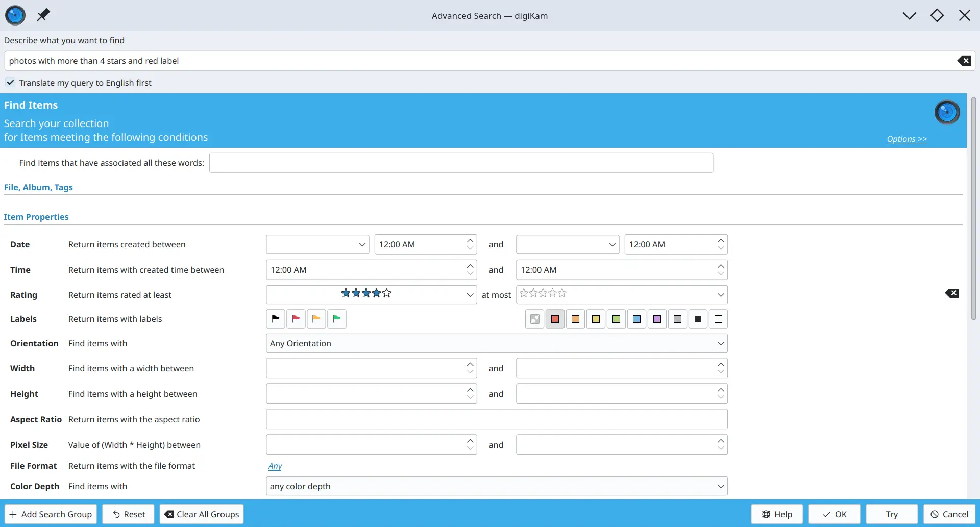This screenshot has width=980, height=527.
Task: Click the Aspect Ratio input field
Action: pyautogui.click(x=497, y=419)
